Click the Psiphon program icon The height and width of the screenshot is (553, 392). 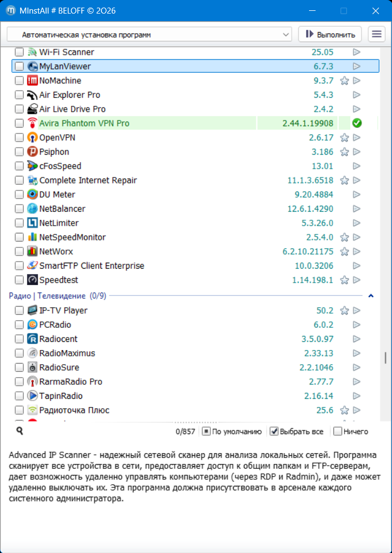pyautogui.click(x=33, y=152)
